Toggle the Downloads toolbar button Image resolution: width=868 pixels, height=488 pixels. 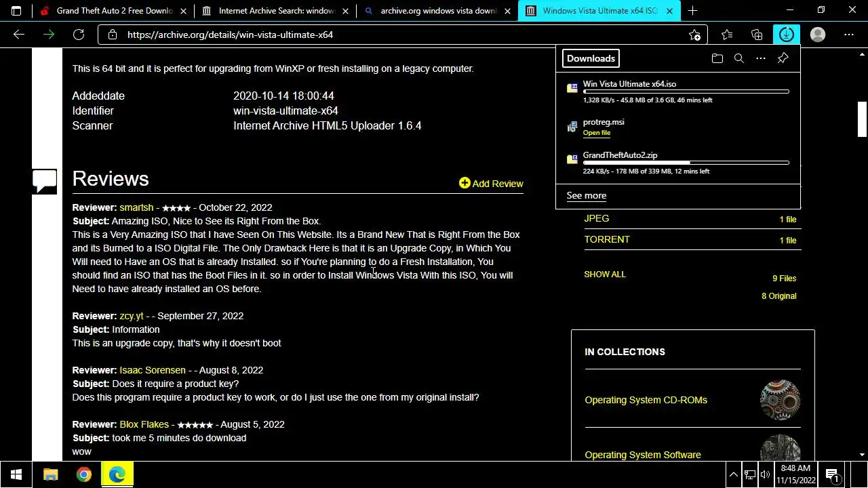tap(787, 35)
